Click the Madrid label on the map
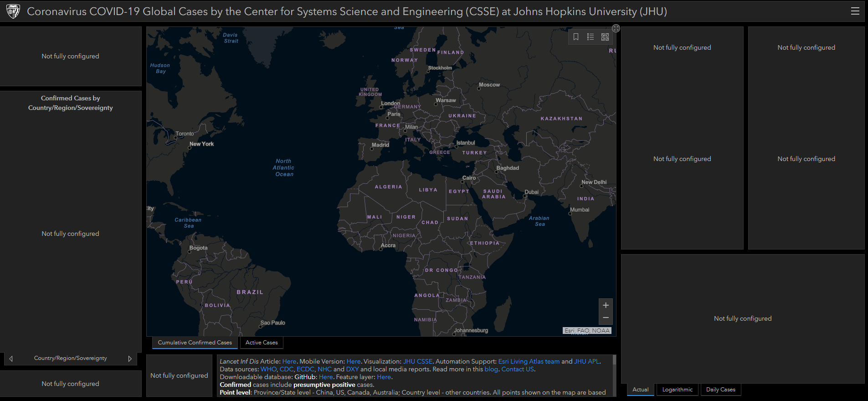Image resolution: width=868 pixels, height=401 pixels. 380,145
